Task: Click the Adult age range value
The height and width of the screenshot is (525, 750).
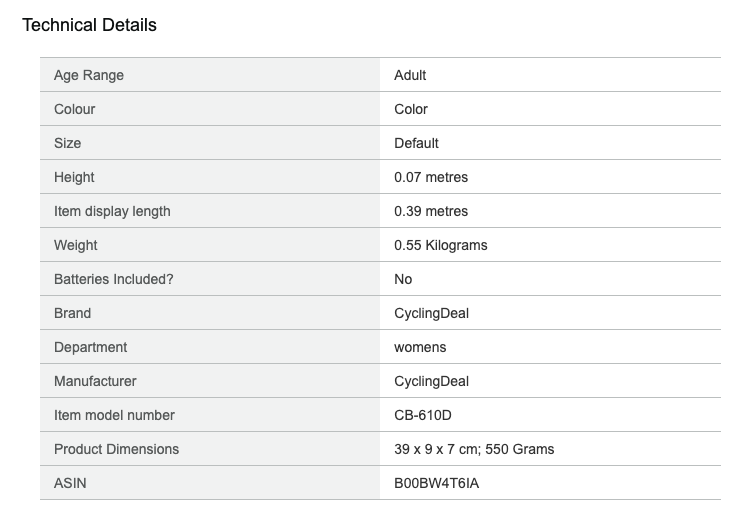Action: (x=410, y=75)
